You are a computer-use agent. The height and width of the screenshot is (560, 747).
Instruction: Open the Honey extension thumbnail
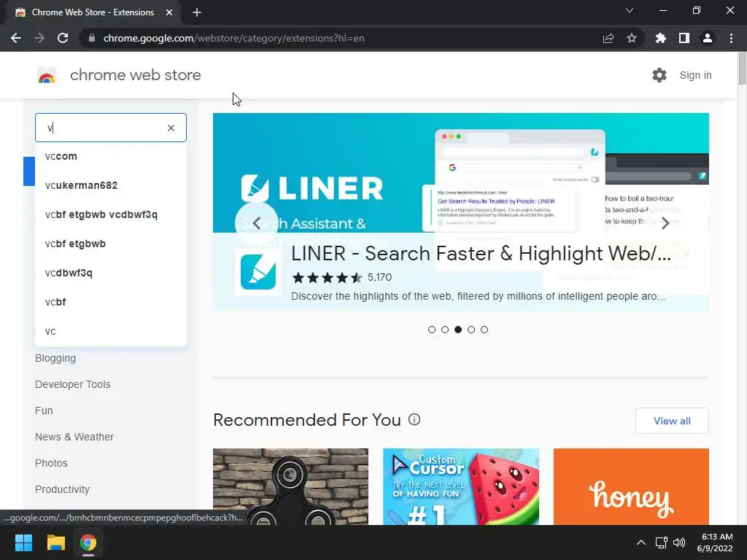pyautogui.click(x=631, y=486)
